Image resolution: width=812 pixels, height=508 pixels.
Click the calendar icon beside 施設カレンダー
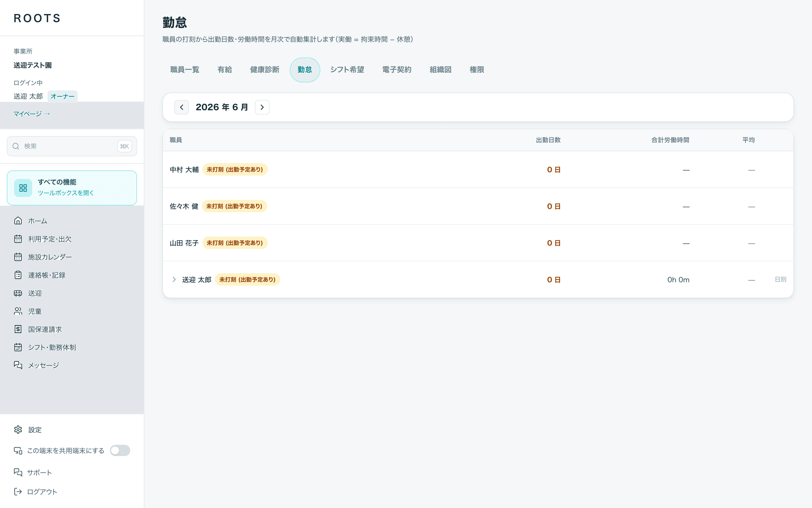click(x=18, y=257)
